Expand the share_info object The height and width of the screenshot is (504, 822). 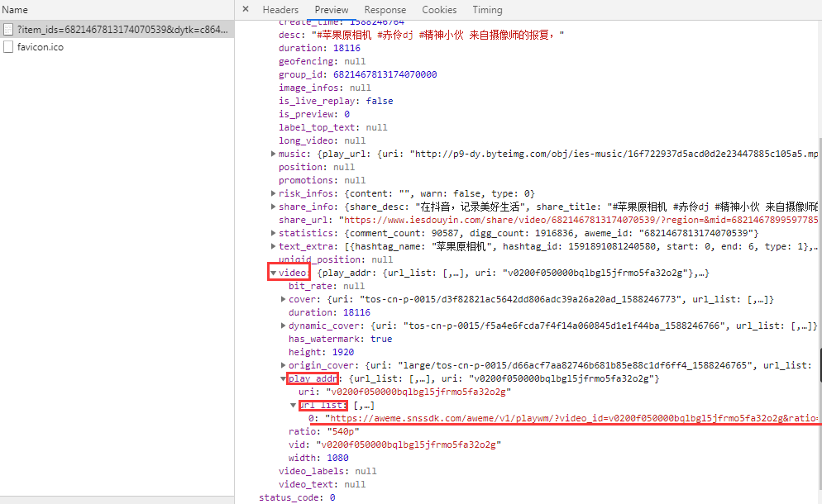click(x=273, y=207)
